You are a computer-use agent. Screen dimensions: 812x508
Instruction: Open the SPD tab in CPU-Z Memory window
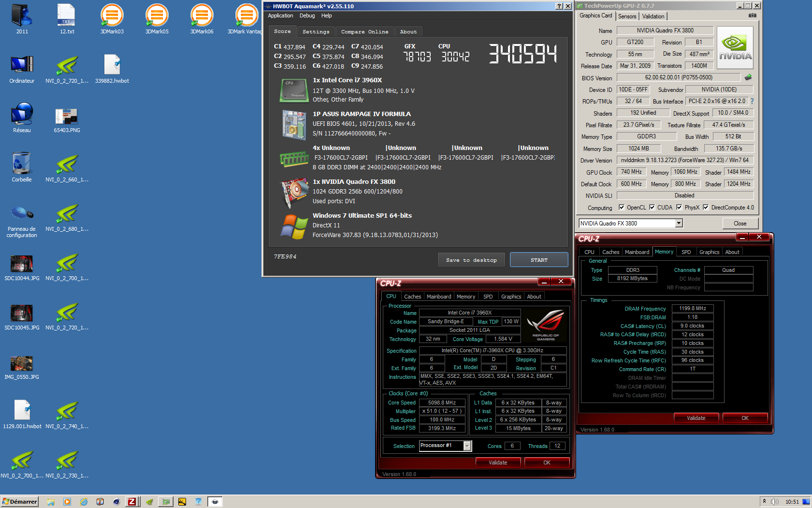coord(686,252)
